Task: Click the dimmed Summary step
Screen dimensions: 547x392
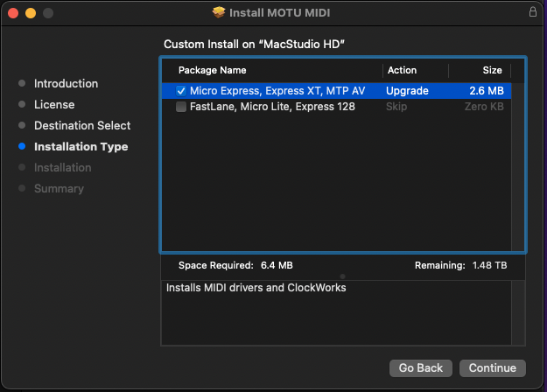Action: point(59,189)
